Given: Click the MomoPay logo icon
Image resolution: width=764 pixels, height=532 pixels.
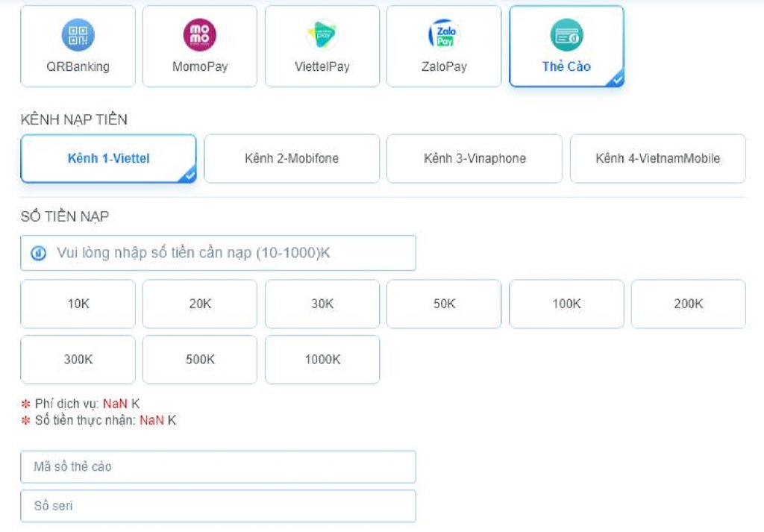Looking at the screenshot, I should coord(200,35).
